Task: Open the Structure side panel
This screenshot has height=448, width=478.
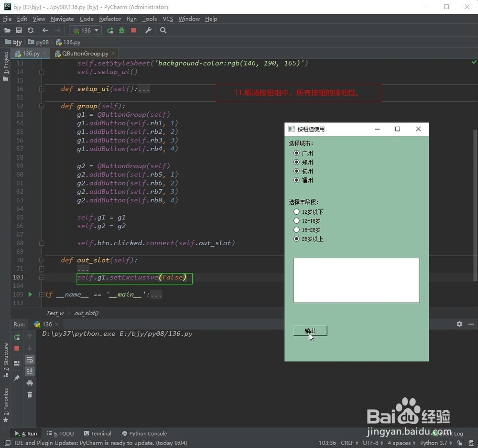Action: click(x=5, y=360)
